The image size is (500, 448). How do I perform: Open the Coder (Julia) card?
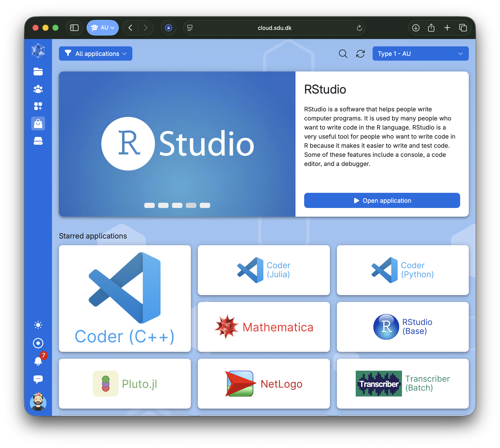(264, 270)
